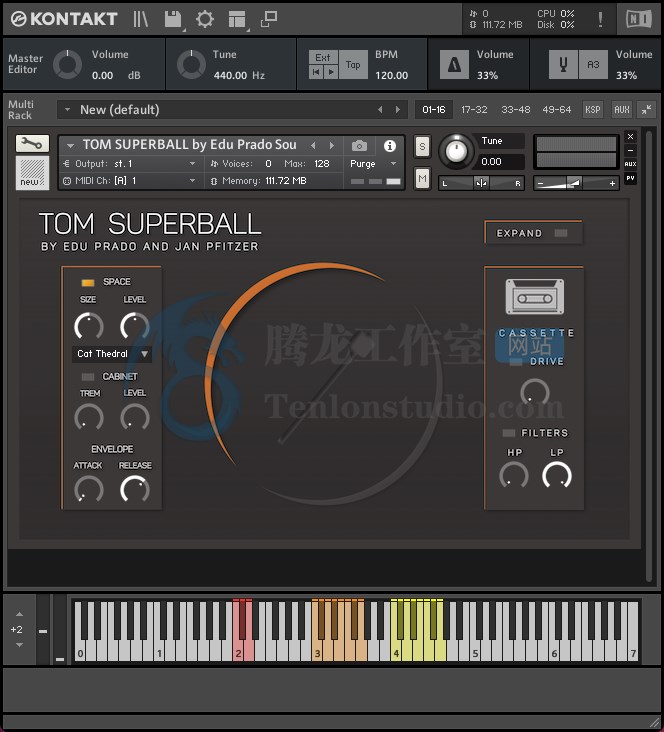Toggle the AUX panel button
Screen dimensions: 664x732
pos(622,110)
